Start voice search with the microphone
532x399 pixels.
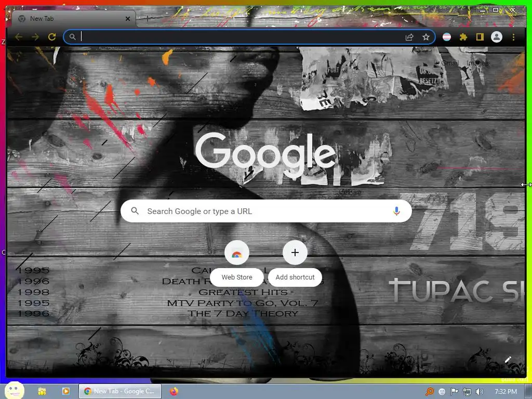(x=396, y=211)
